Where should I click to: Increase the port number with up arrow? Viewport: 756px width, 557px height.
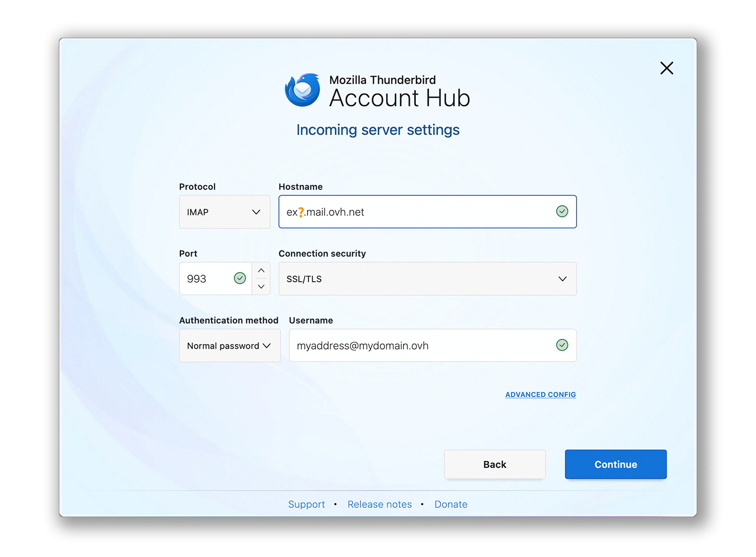pyautogui.click(x=261, y=270)
